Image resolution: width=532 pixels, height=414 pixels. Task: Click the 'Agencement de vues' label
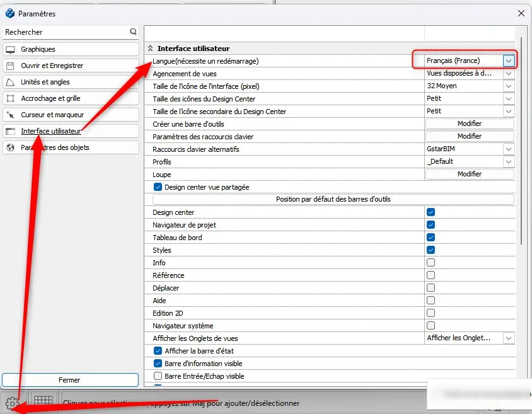pos(185,74)
